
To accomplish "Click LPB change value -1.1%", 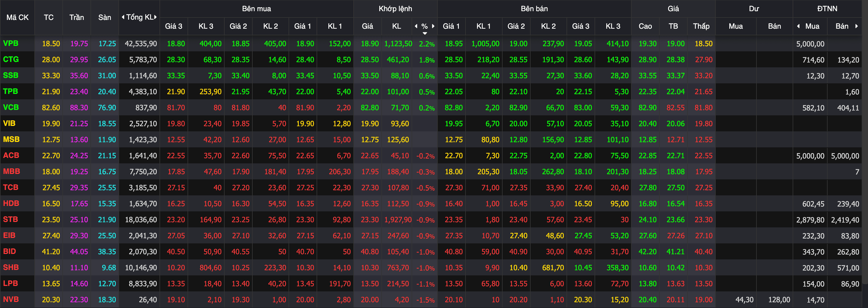I will click(x=425, y=284).
